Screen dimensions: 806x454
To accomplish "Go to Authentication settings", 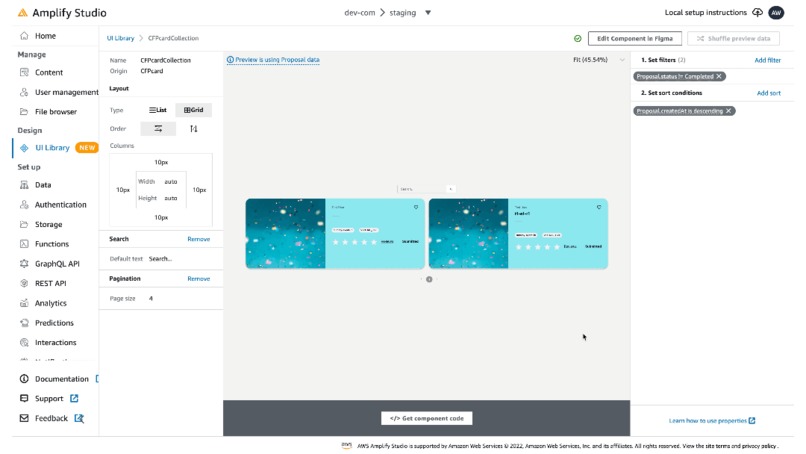I will coord(60,205).
